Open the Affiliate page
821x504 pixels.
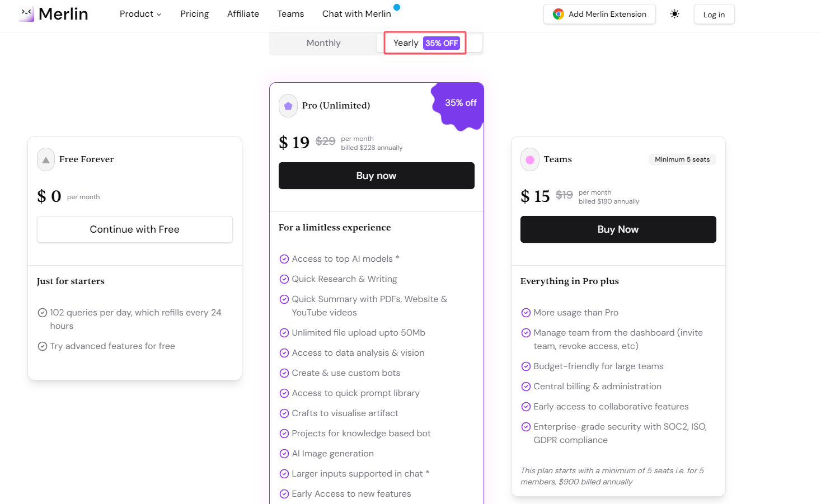[x=243, y=14]
